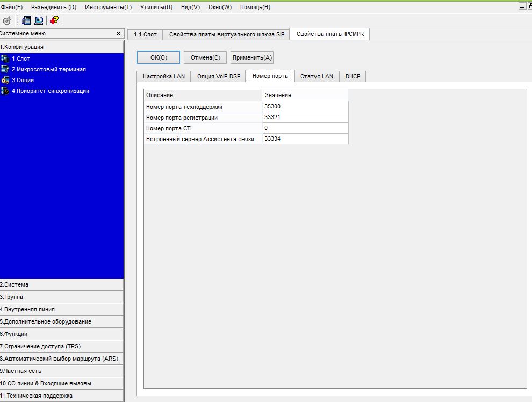The width and height of the screenshot is (532, 402).
Task: Expand the 7.Ограничение доступа (TRS) section
Action: (x=62, y=346)
